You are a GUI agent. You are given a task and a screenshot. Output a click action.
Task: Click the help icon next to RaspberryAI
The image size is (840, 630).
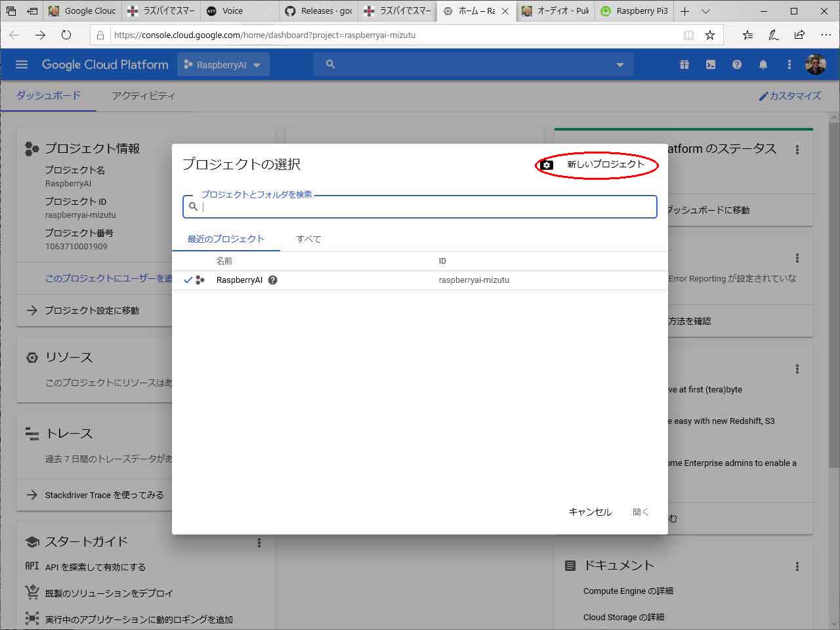coord(273,280)
